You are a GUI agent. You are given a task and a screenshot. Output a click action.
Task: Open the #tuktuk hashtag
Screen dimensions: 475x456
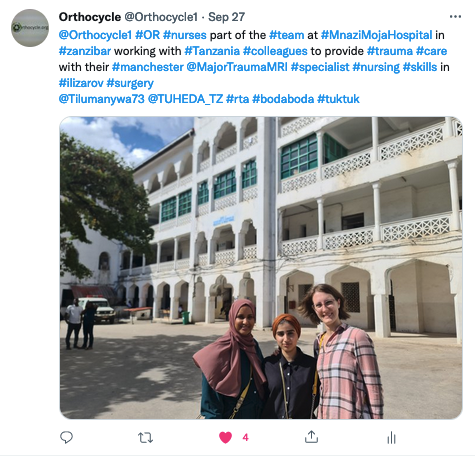tap(338, 99)
